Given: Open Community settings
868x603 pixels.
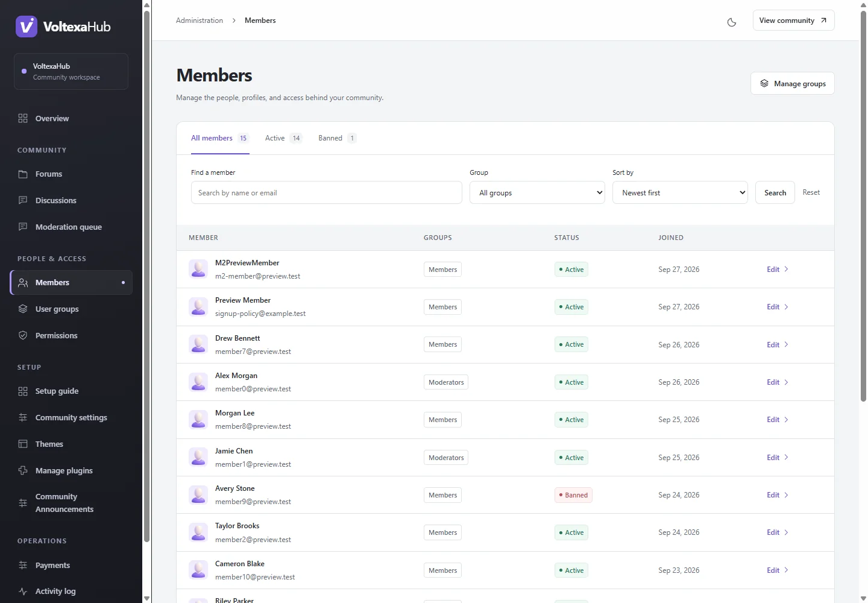Looking at the screenshot, I should coord(71,418).
